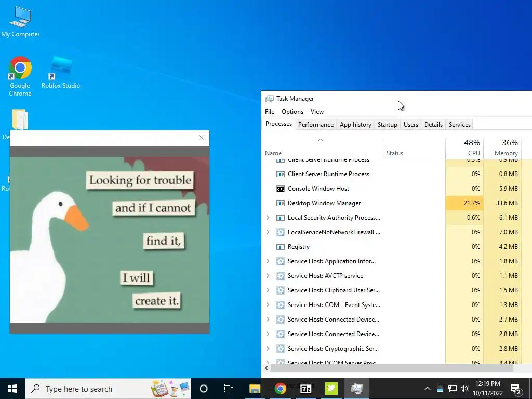Open Google Chrome from the taskbar
The image size is (532, 399).
pyautogui.click(x=280, y=389)
